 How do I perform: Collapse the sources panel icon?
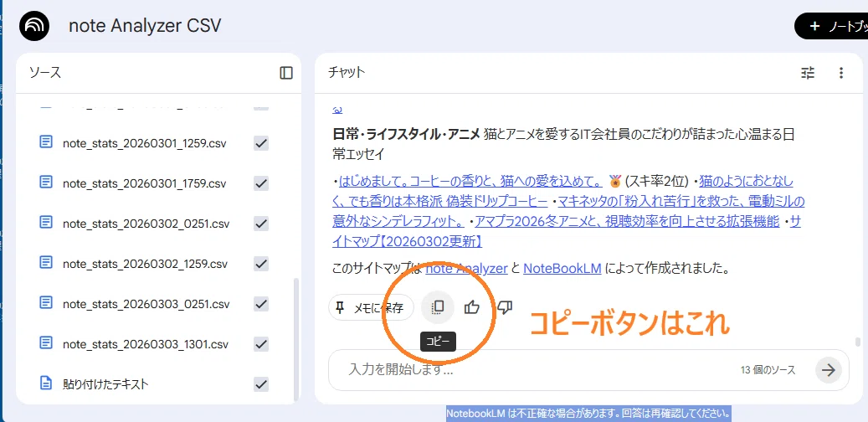(x=286, y=73)
